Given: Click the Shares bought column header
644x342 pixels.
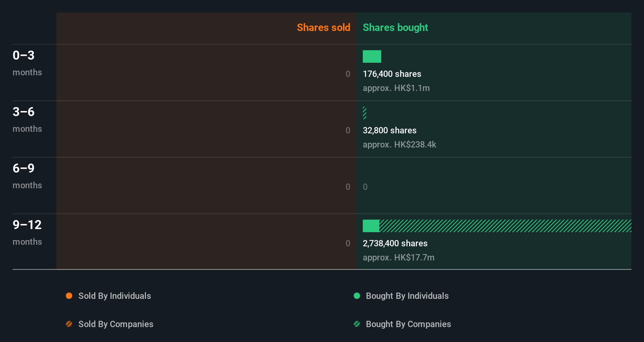Looking at the screenshot, I should pyautogui.click(x=395, y=27).
